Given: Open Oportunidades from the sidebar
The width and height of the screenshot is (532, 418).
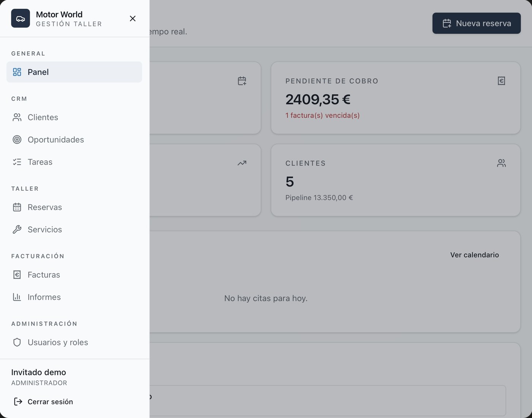Looking at the screenshot, I should 74,140.
